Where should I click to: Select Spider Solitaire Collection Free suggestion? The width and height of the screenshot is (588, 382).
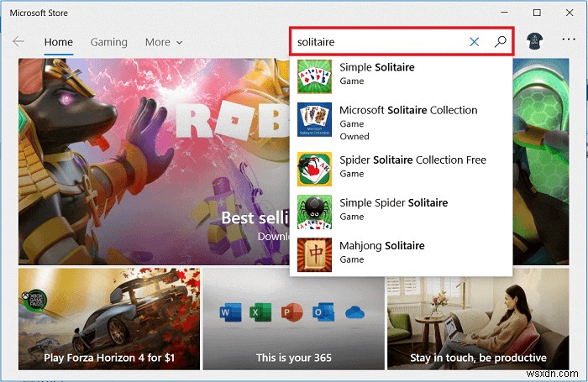point(402,169)
